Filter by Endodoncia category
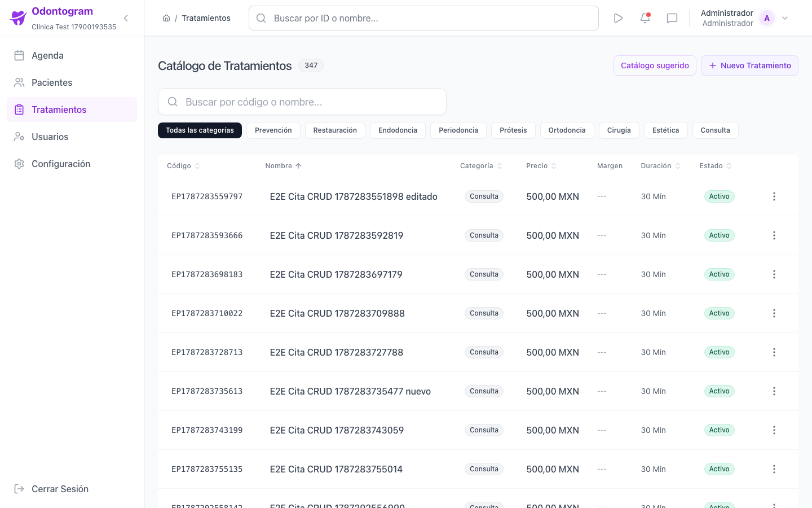 tap(398, 130)
